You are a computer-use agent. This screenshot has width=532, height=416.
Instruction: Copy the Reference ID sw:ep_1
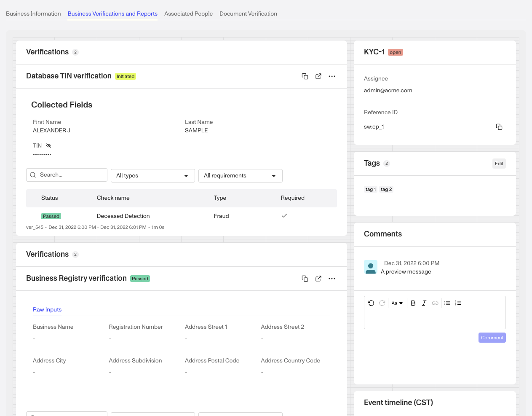499,127
